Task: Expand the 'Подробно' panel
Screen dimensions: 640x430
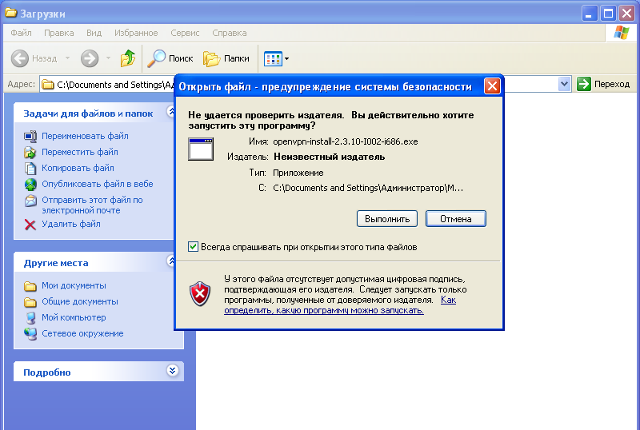Action: [x=172, y=370]
